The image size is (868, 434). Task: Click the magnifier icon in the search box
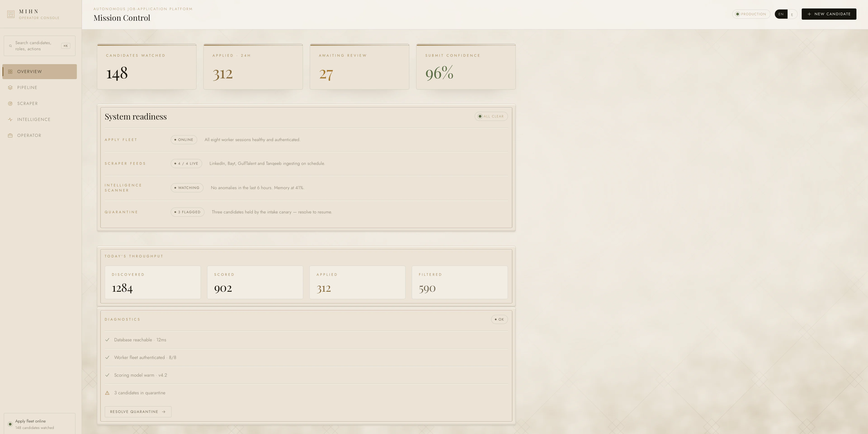click(10, 46)
